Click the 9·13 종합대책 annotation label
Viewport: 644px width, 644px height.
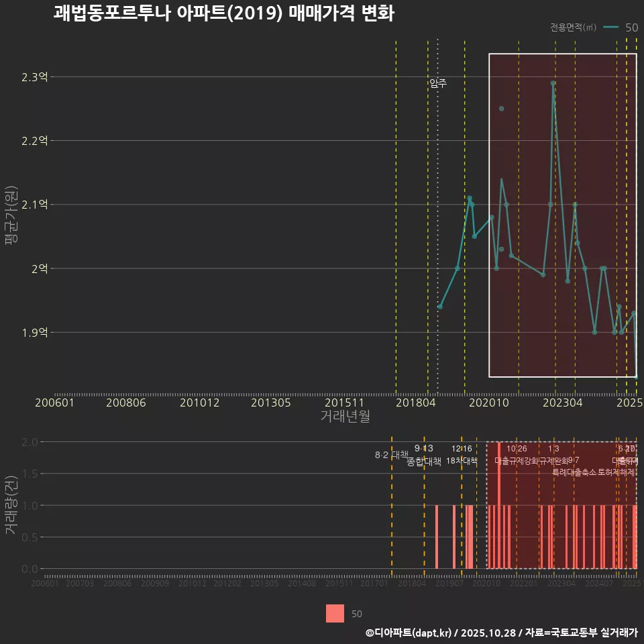click(x=425, y=455)
